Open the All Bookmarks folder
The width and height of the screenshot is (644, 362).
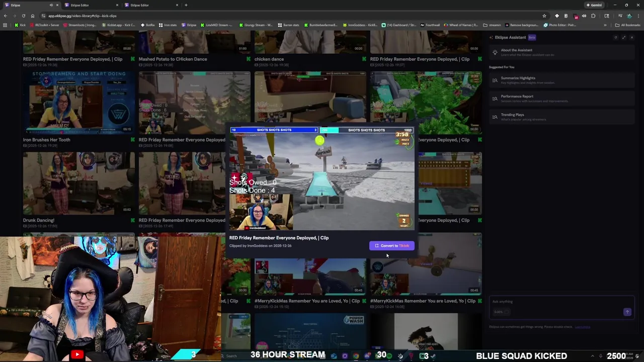[x=627, y=25]
